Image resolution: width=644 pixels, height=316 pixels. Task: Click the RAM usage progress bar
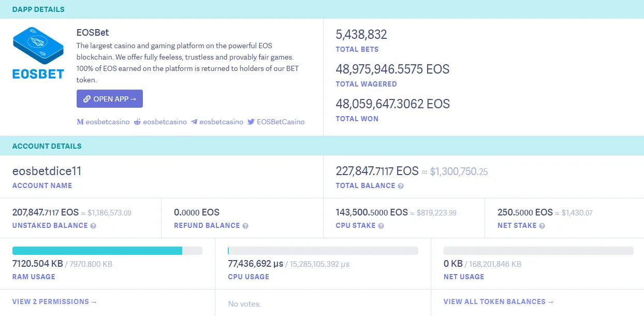(x=107, y=251)
